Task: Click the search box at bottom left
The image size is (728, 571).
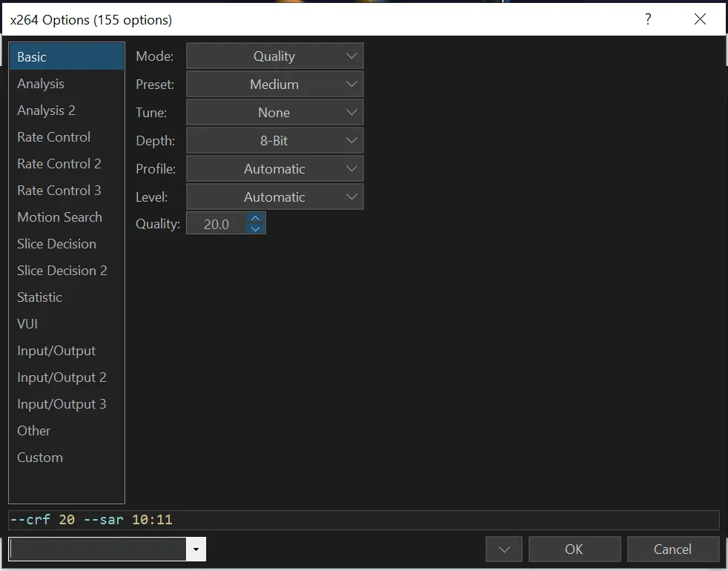Action: click(x=98, y=549)
